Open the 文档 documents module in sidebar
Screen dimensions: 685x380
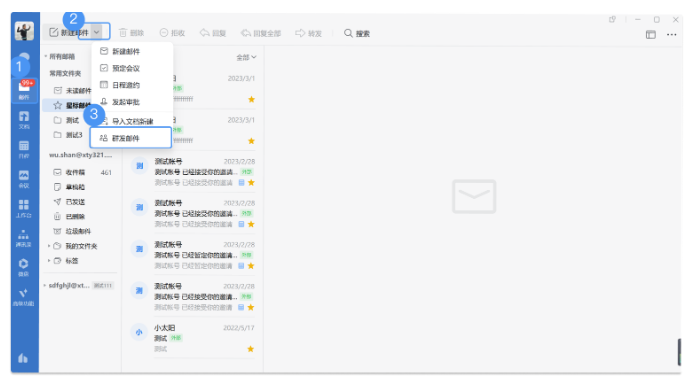pos(24,120)
